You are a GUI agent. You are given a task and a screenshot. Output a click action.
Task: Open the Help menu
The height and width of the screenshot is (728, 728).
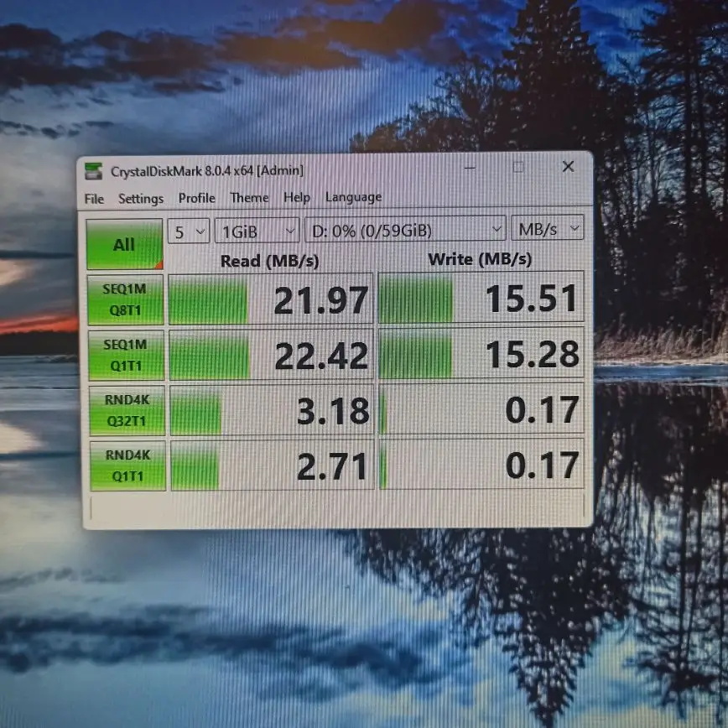tap(297, 197)
